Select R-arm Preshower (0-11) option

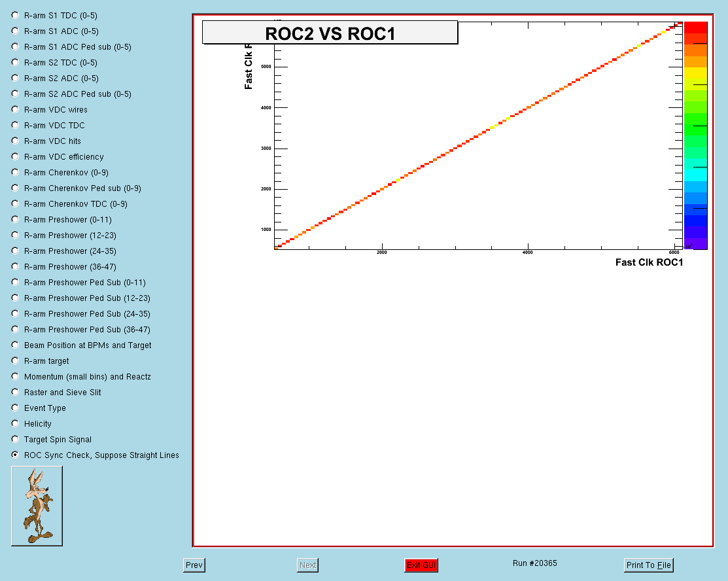pos(15,219)
